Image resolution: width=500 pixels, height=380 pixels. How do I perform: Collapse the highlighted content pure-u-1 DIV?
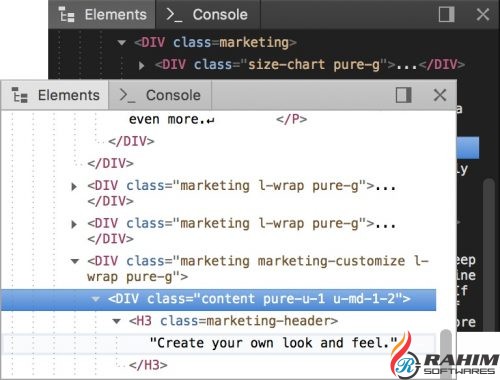(x=96, y=299)
